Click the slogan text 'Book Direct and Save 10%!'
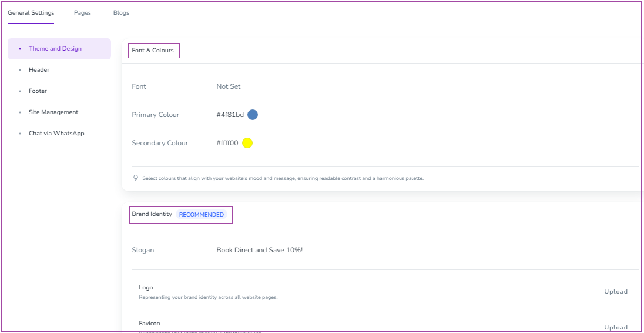 coord(259,250)
